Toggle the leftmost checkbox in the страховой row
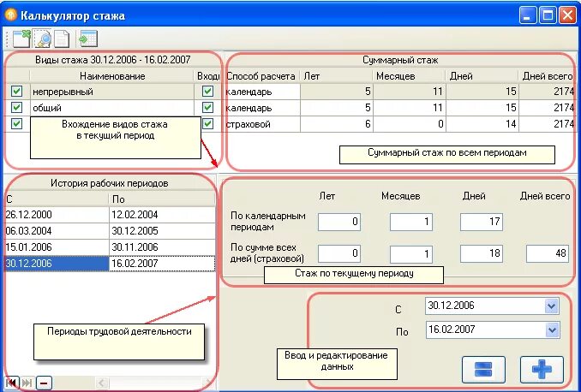Image resolution: width=581 pixels, height=392 pixels. pyautogui.click(x=16, y=123)
